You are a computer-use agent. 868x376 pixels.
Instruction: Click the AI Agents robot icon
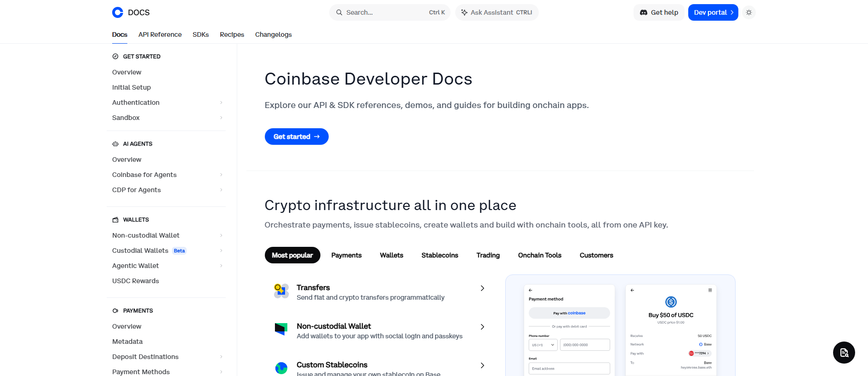(115, 144)
